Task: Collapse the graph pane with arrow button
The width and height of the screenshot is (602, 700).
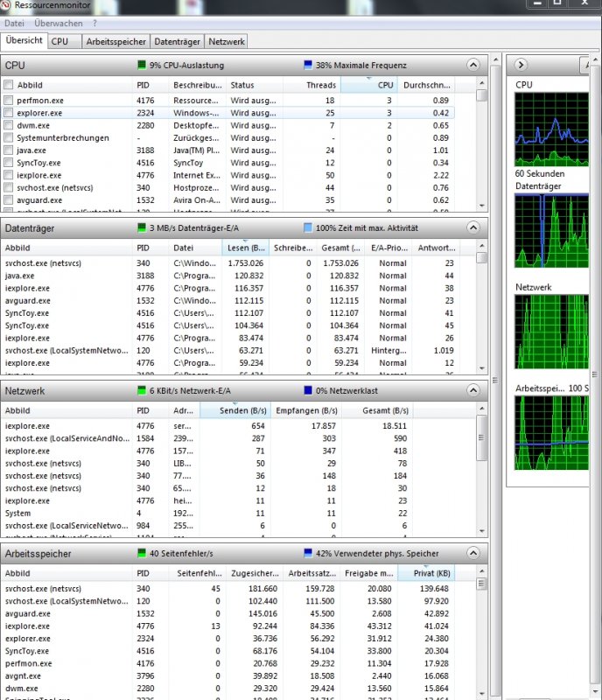Action: (x=520, y=65)
